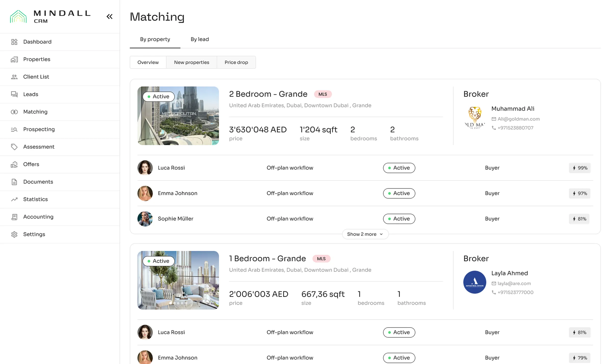This screenshot has height=364, width=611.
Task: Open the 2 Bedroom - Grande thumbnail
Action: 178,120
